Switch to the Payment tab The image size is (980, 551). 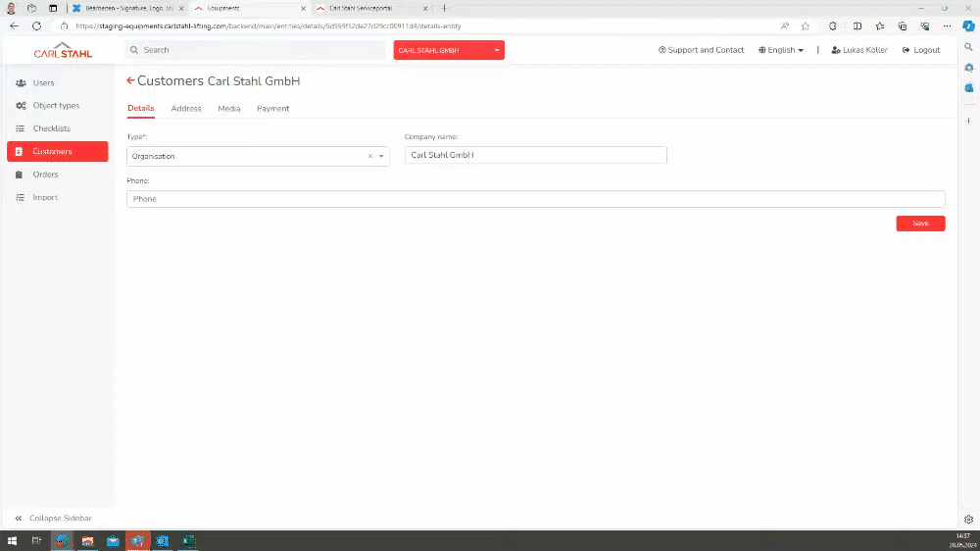tap(272, 109)
